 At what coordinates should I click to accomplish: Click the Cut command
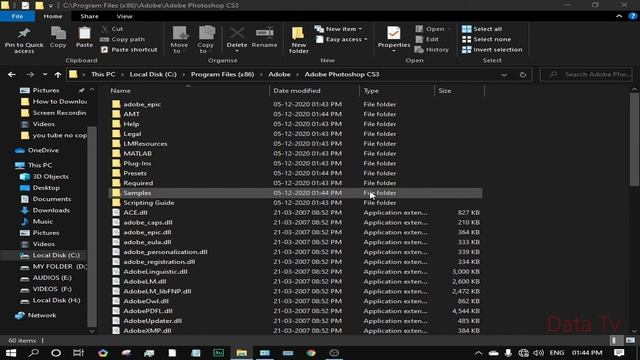(x=112, y=29)
